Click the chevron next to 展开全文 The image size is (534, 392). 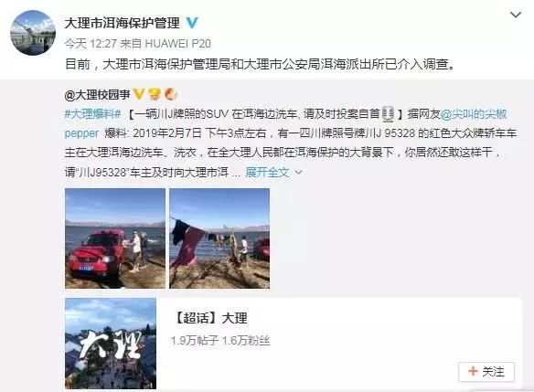point(298,173)
